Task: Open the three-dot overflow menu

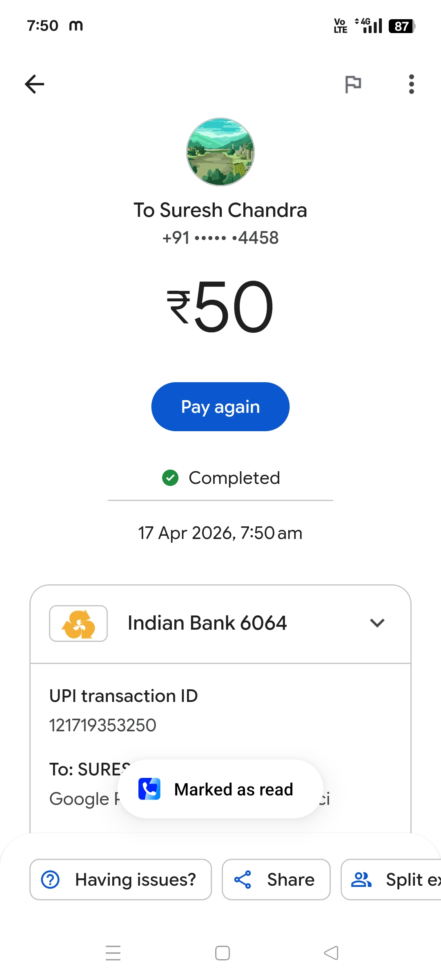Action: click(411, 84)
